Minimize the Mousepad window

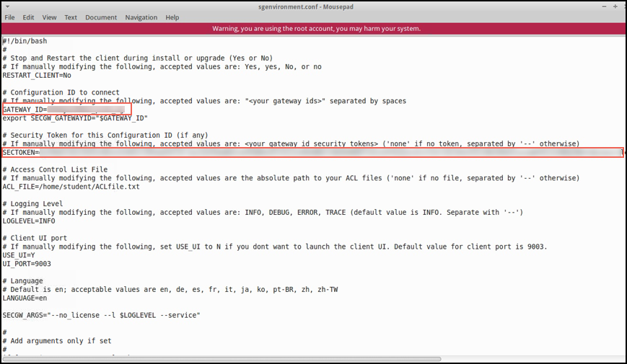coord(604,6)
